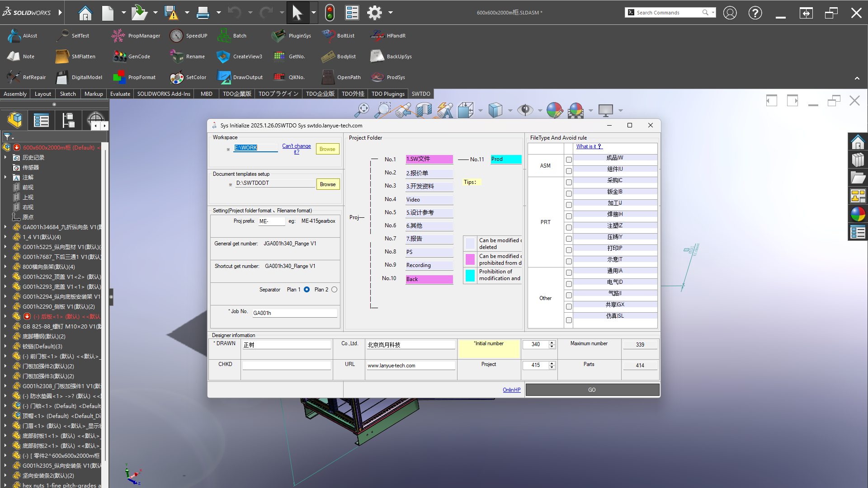Open the ConfigurationManager tab icon
Viewport: 868px width, 488px height.
68,120
